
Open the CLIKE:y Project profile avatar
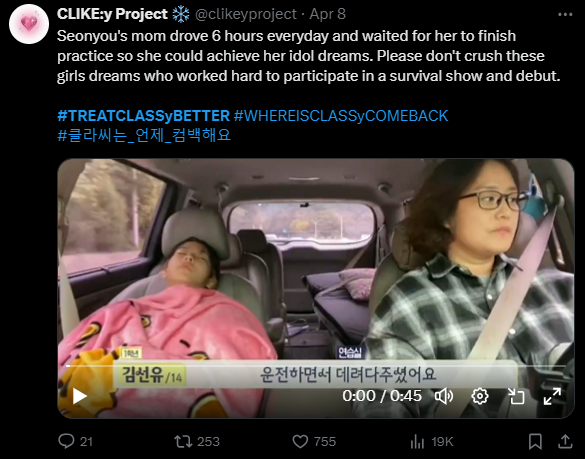[x=29, y=24]
